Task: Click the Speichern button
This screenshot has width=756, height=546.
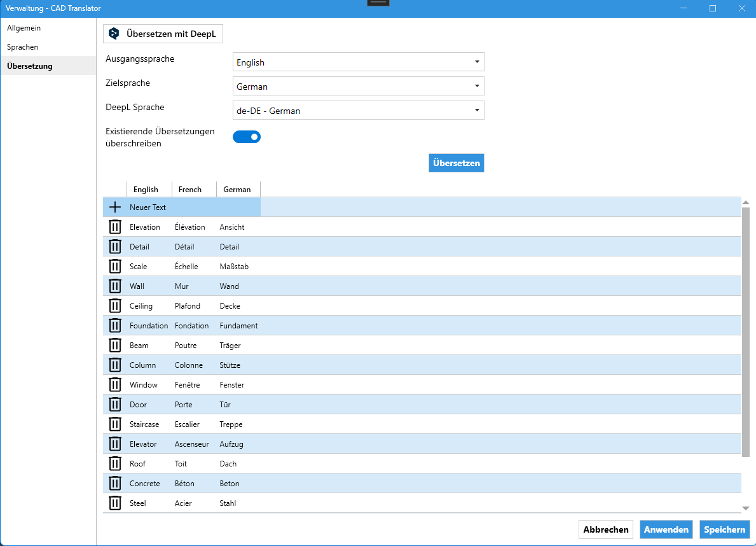Action: click(724, 529)
